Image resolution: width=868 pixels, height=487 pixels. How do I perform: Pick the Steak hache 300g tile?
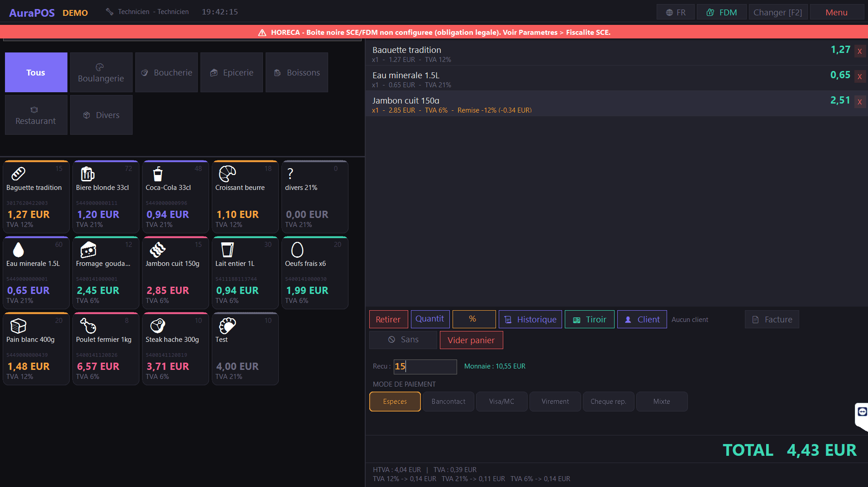tap(176, 349)
